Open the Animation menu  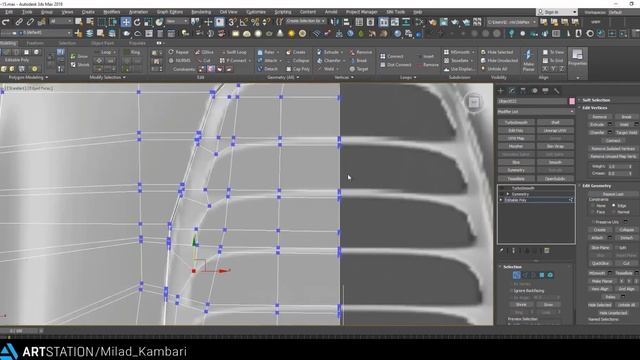(x=138, y=12)
